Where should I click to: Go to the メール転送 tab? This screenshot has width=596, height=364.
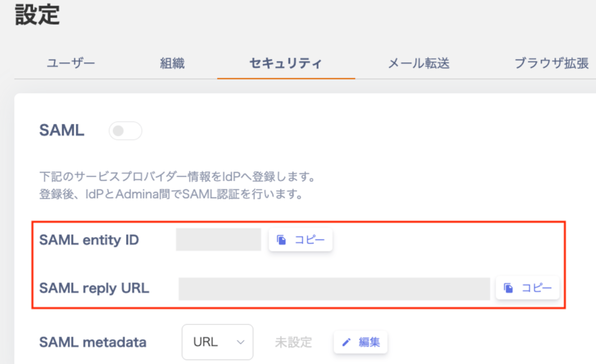pyautogui.click(x=419, y=63)
